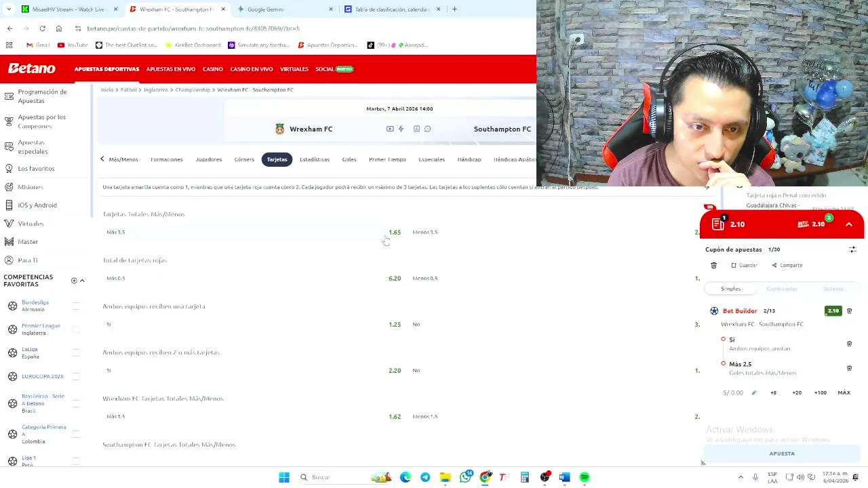
Task: Click the Inglaterra breadcrumb link
Action: click(155, 89)
